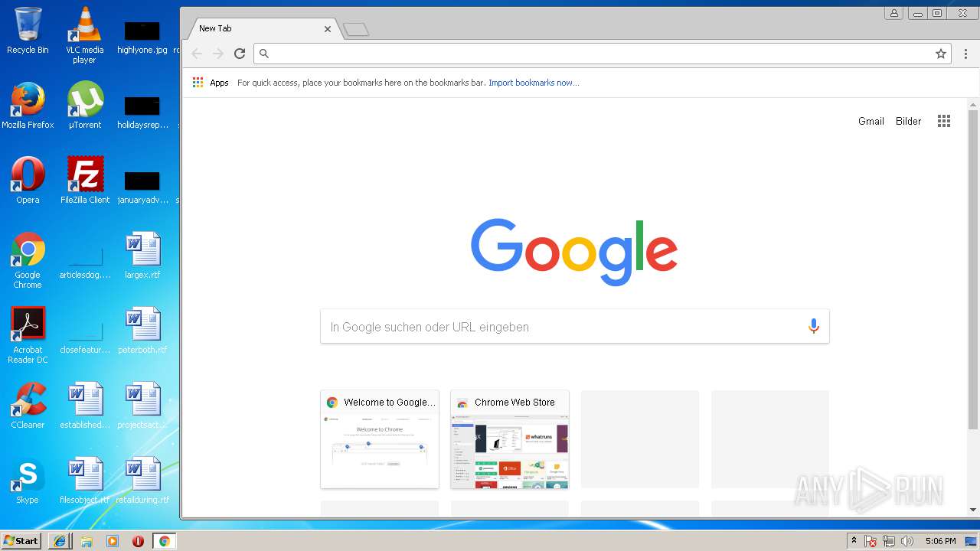The width and height of the screenshot is (980, 551).
Task: Select peterboth.rtf file on desktop
Action: click(142, 331)
